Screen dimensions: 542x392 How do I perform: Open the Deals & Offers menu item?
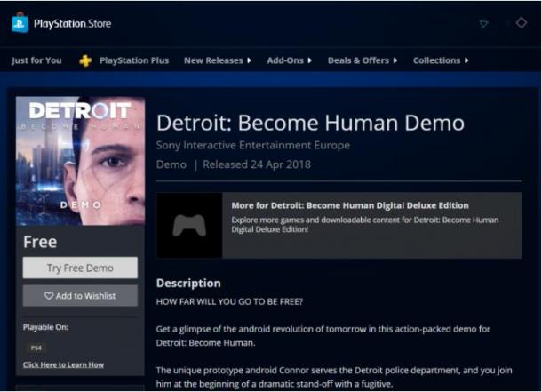point(358,60)
